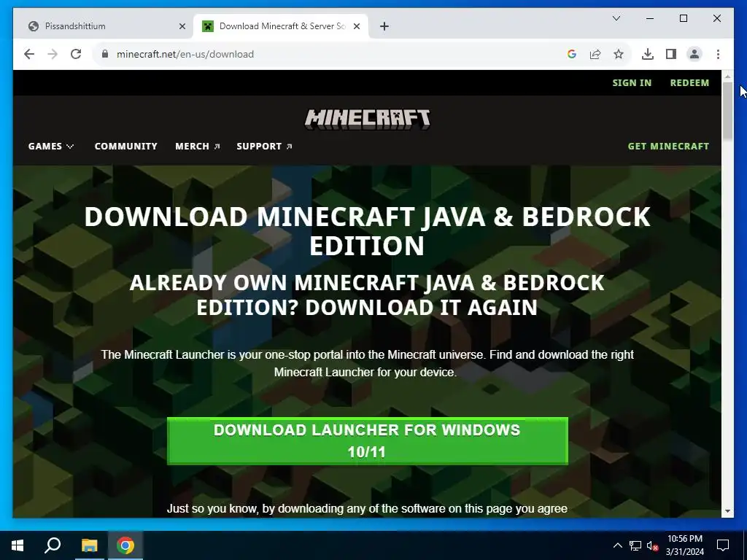Screen dimensions: 747x560
Task: Click the Google icon in address bar
Action: pos(572,54)
